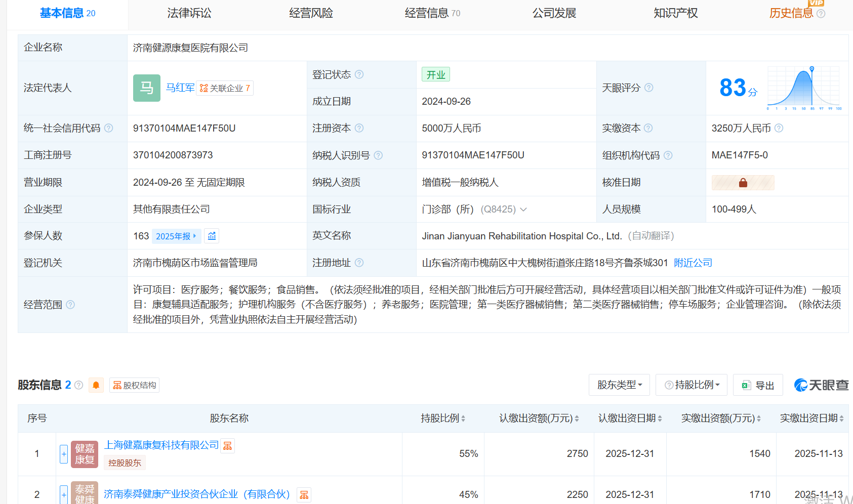Click the company name 济南健源康复医院有限公司
853x504 pixels.
click(x=190, y=48)
